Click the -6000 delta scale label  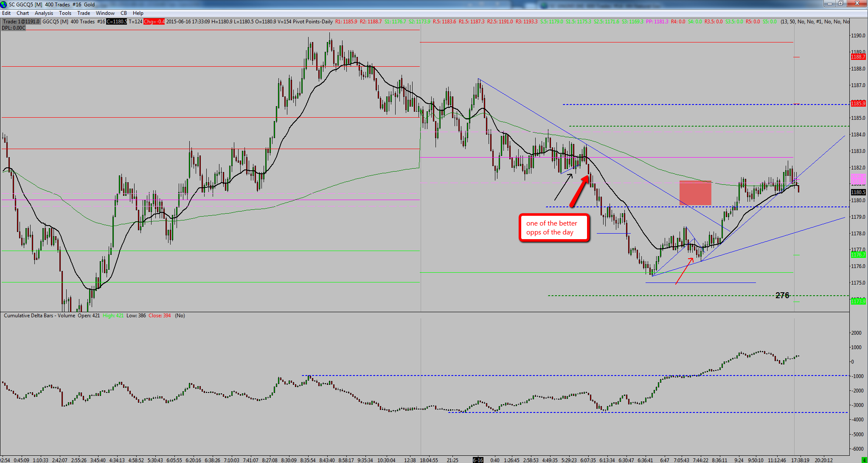(x=857, y=449)
